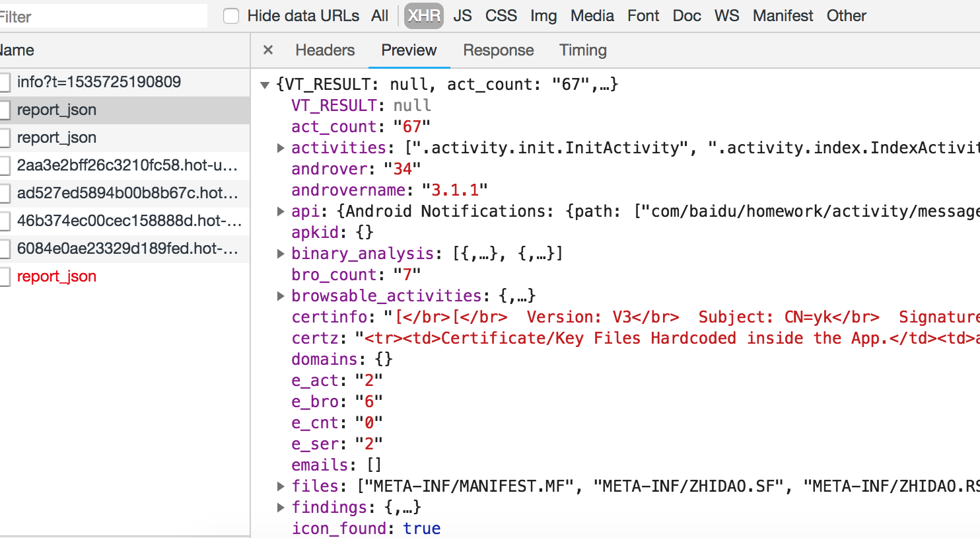Filter network traffic by WS
The height and width of the screenshot is (538, 980).
click(726, 16)
